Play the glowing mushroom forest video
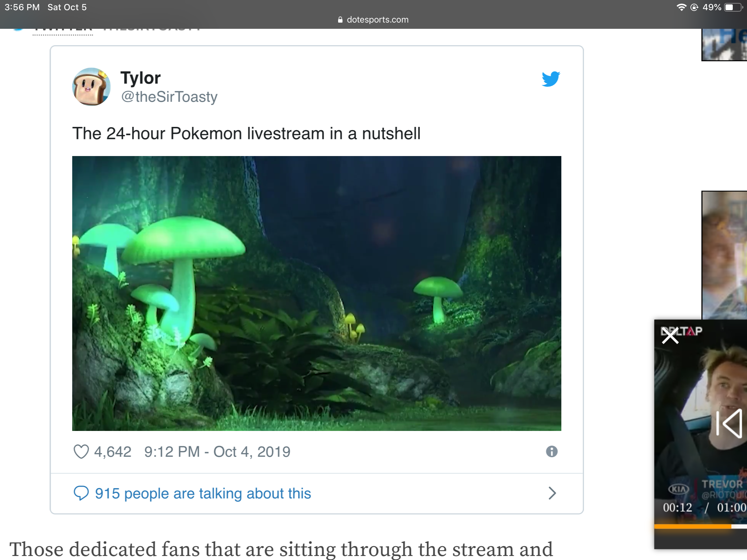Viewport: 747px width, 560px height. [x=317, y=293]
